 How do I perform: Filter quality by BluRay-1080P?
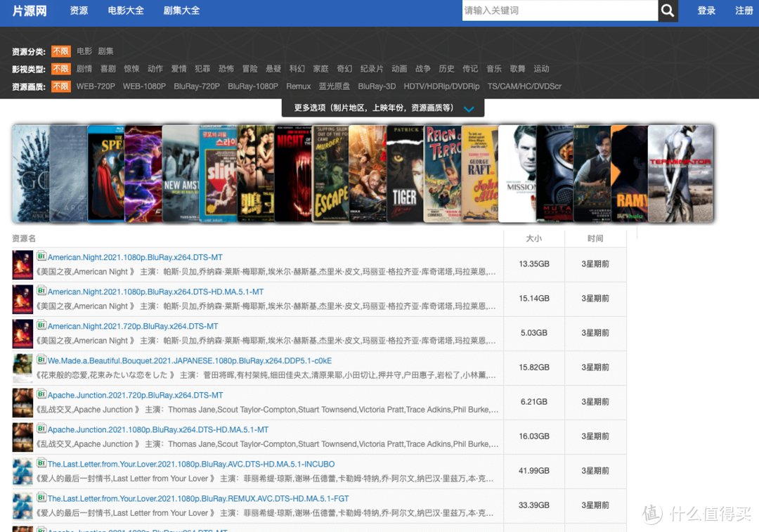(x=253, y=86)
